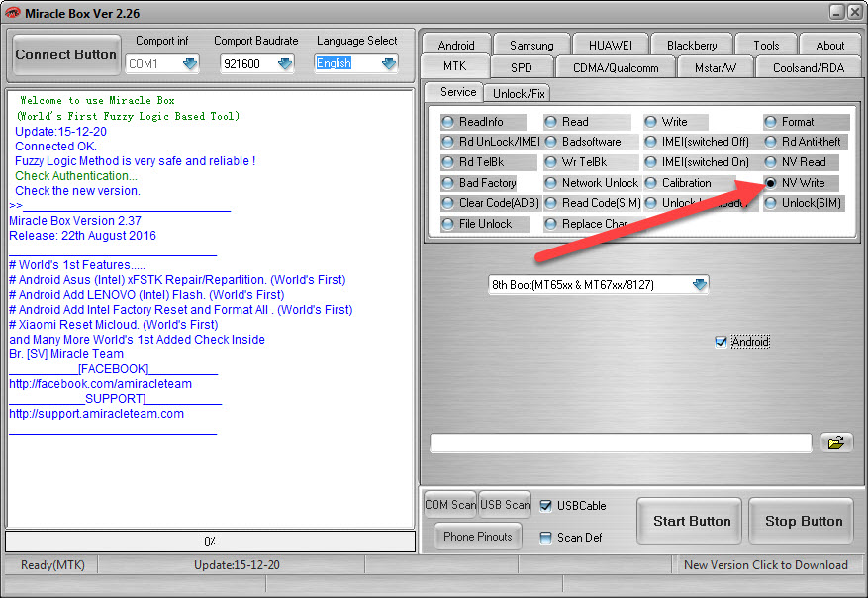
Task: Choose the Badsoftware option
Action: [590, 142]
